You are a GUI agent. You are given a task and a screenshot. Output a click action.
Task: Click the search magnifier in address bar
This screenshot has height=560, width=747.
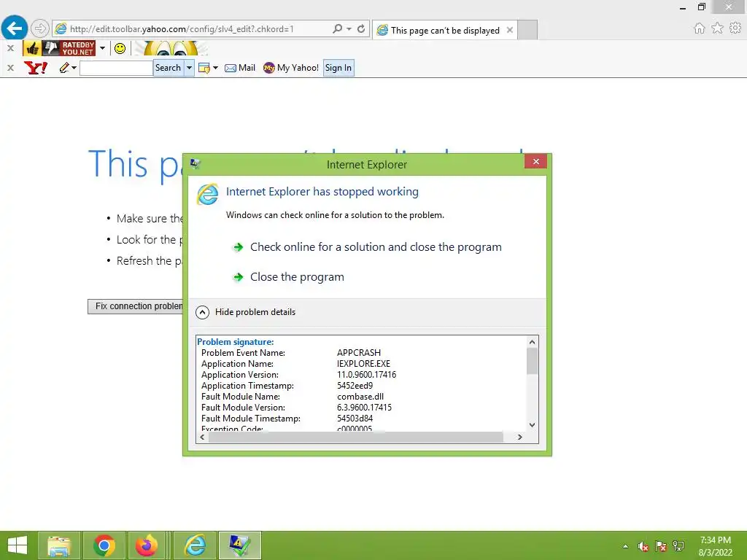point(337,28)
